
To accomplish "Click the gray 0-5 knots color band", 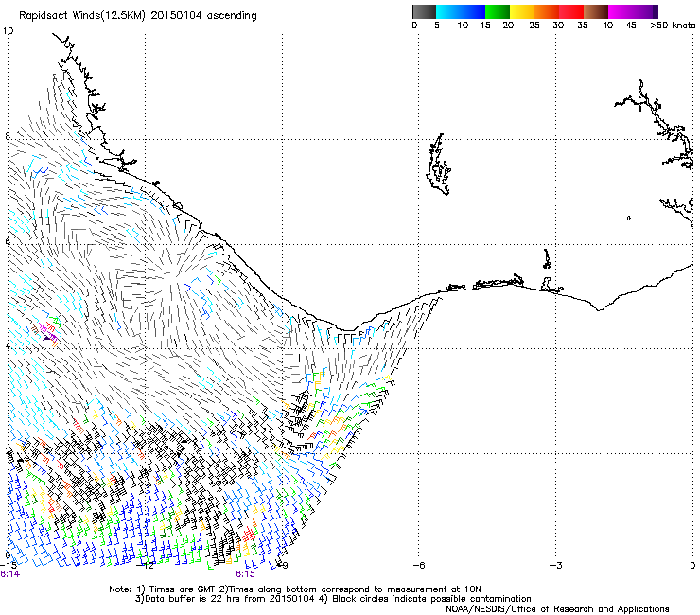I will click(424, 11).
